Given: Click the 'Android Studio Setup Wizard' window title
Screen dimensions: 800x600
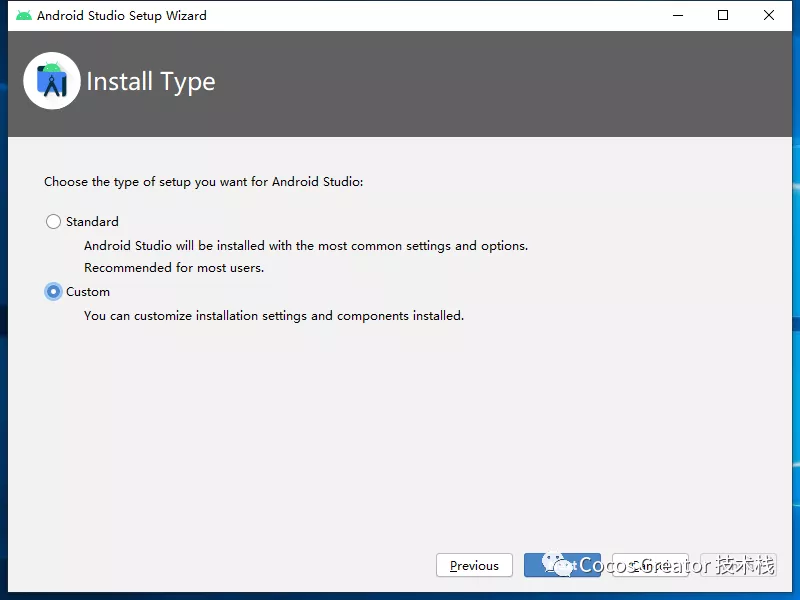Looking at the screenshot, I should point(122,16).
